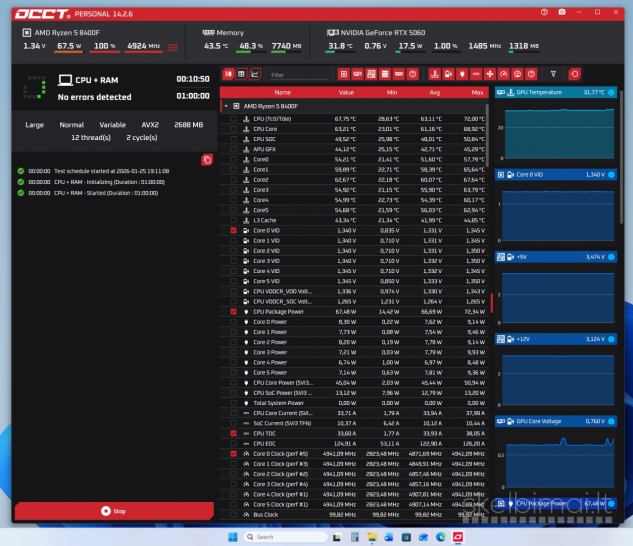Copy the test log to clipboard

click(x=206, y=159)
